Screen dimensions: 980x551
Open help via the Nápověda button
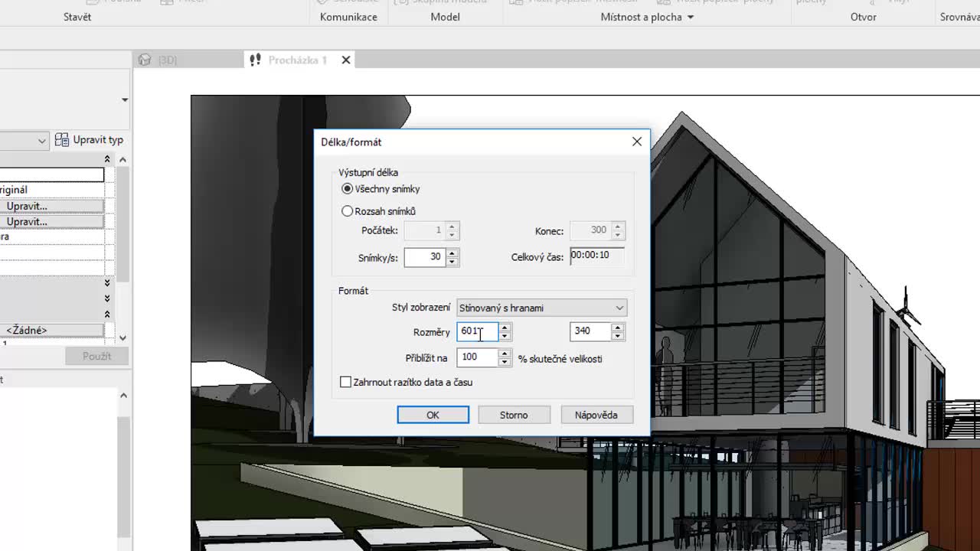596,415
